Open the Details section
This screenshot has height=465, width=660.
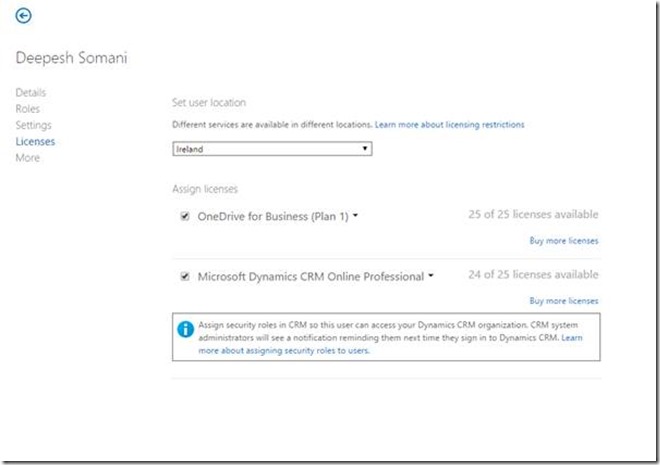(30, 93)
